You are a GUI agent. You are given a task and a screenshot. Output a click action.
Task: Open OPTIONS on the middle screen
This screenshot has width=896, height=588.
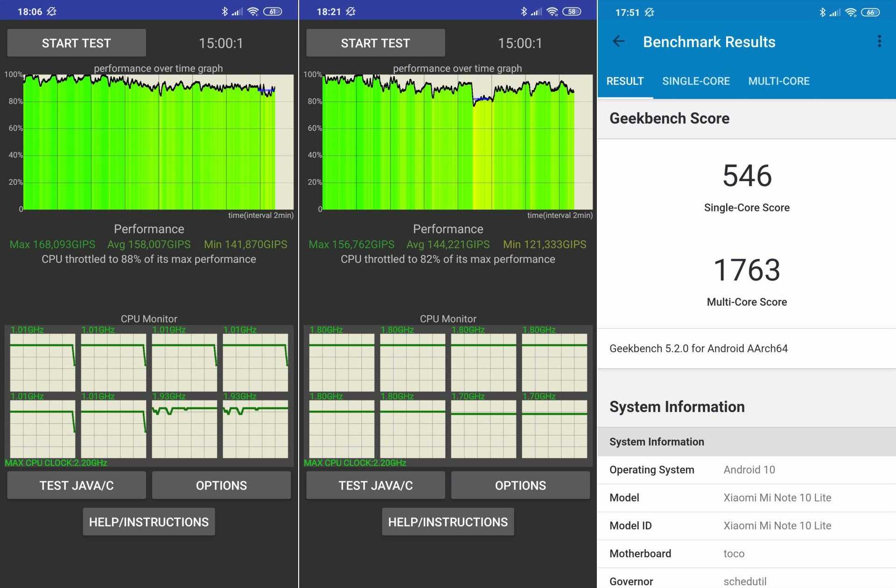520,485
